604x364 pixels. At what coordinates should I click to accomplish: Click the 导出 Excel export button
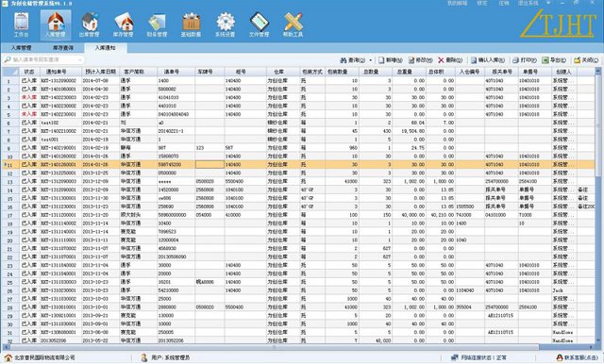click(x=554, y=60)
